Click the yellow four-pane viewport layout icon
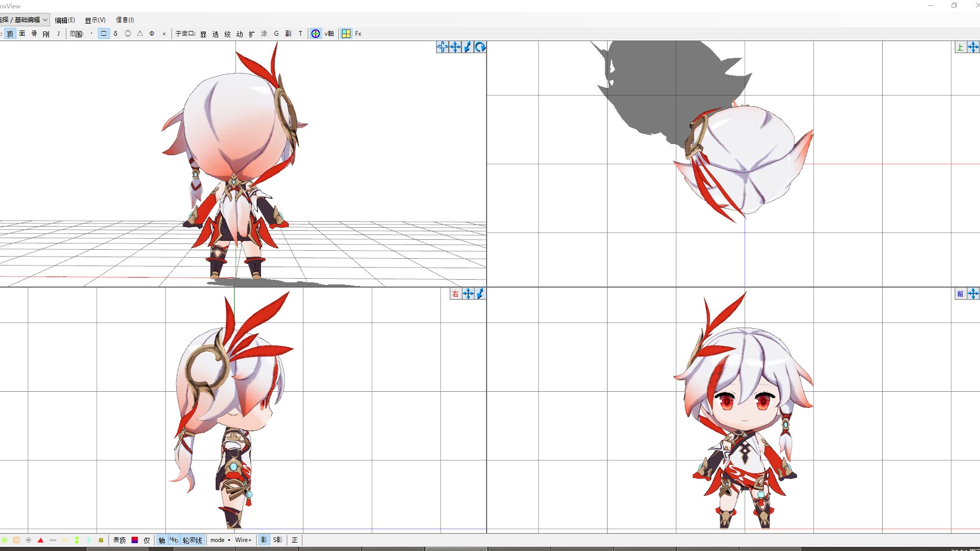Screen dimensions: 980x551 346,34
